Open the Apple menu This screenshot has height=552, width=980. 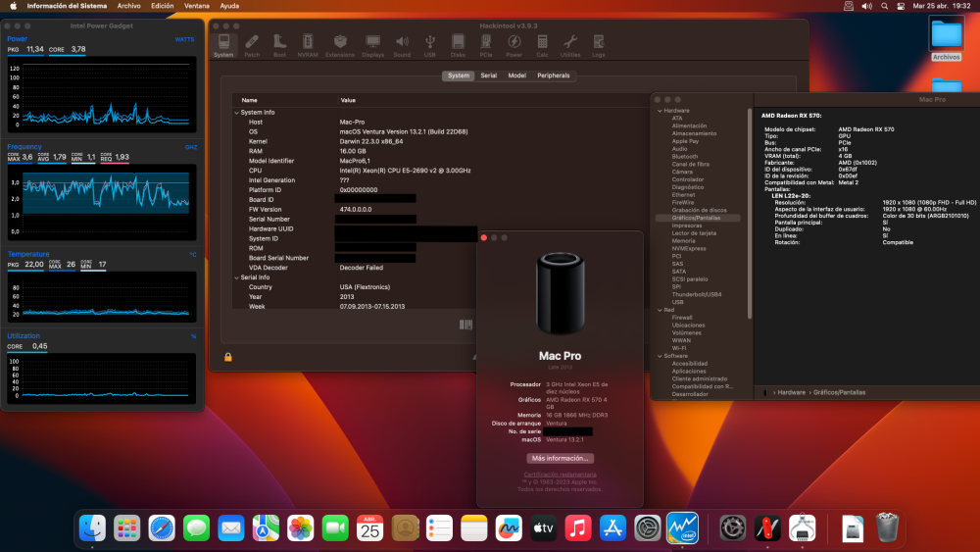(x=13, y=6)
